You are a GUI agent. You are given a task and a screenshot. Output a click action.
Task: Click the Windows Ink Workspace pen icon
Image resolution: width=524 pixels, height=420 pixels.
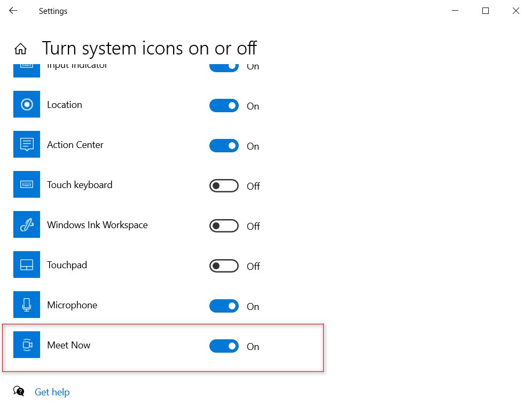[27, 225]
